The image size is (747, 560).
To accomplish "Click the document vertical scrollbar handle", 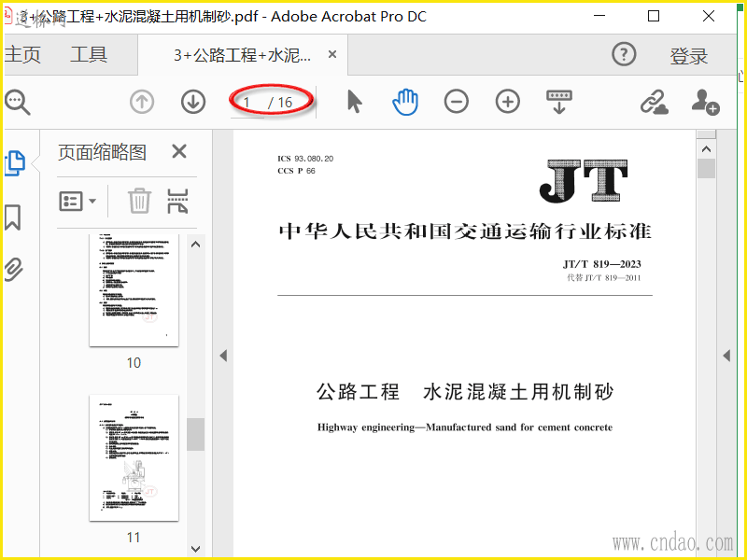I will [706, 169].
